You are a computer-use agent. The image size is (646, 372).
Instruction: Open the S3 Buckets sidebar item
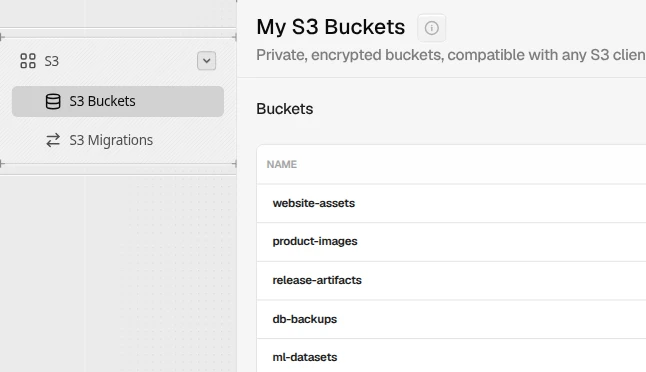pos(118,101)
